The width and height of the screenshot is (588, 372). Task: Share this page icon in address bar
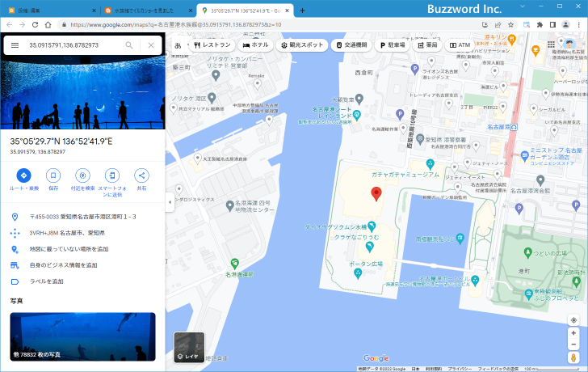tap(498, 25)
